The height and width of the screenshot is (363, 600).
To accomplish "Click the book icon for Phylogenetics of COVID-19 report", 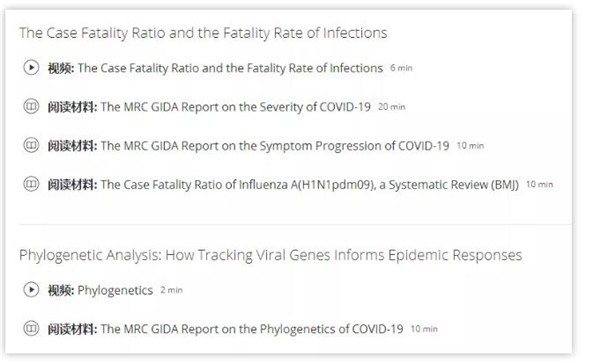I will pos(31,328).
